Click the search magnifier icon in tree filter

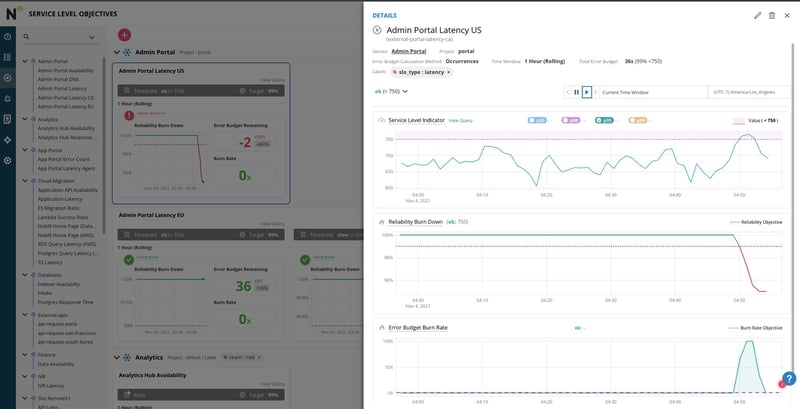click(27, 37)
